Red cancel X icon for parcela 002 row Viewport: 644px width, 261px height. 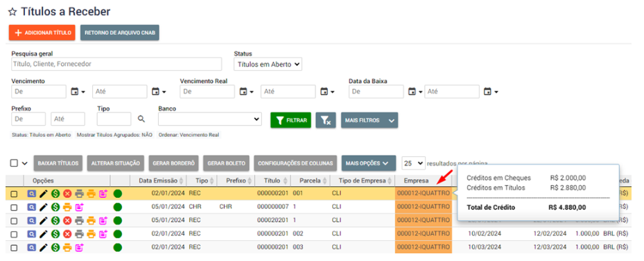[67, 234]
